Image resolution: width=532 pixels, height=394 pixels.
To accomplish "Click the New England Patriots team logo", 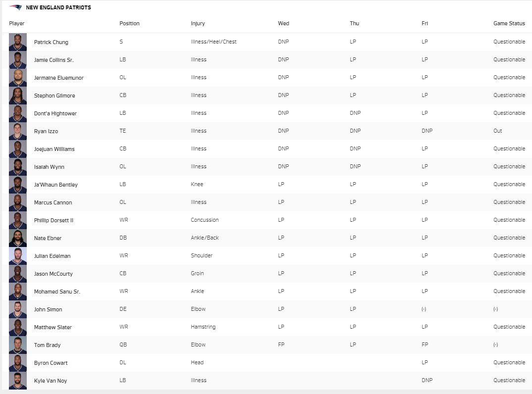I will coord(15,7).
